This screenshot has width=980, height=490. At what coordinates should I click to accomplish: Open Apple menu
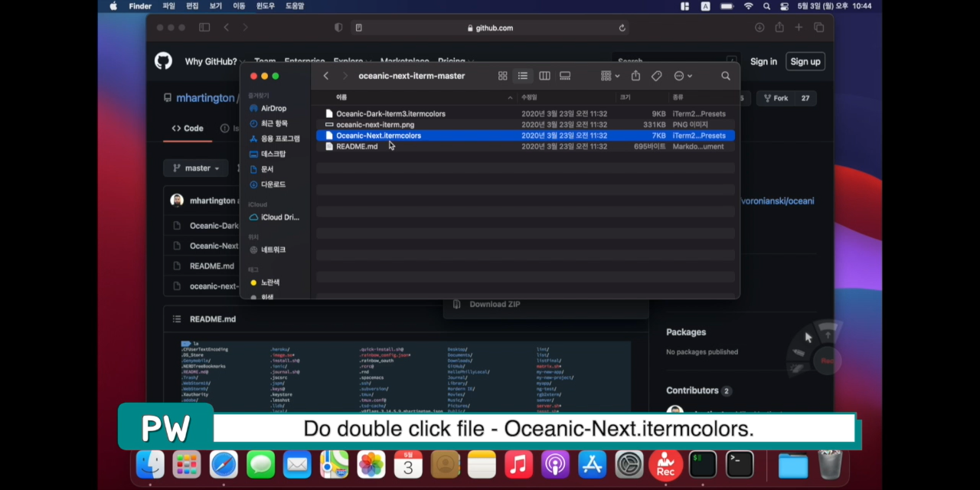[x=113, y=6]
